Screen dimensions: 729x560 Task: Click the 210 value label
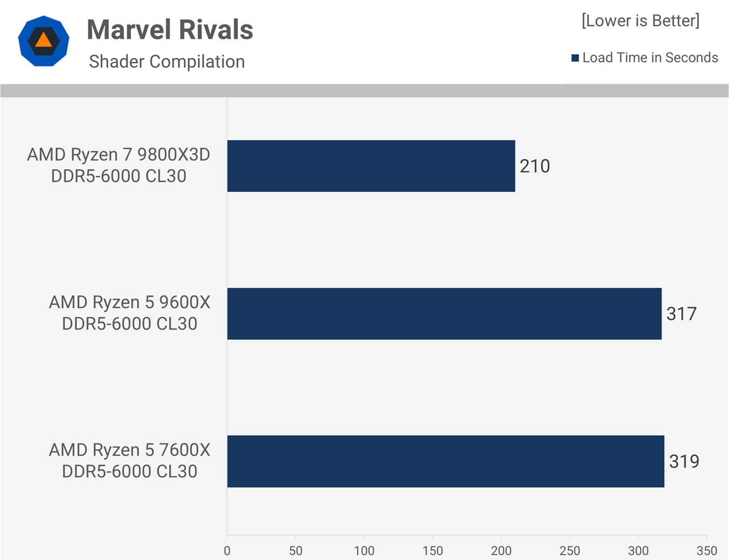click(x=535, y=166)
